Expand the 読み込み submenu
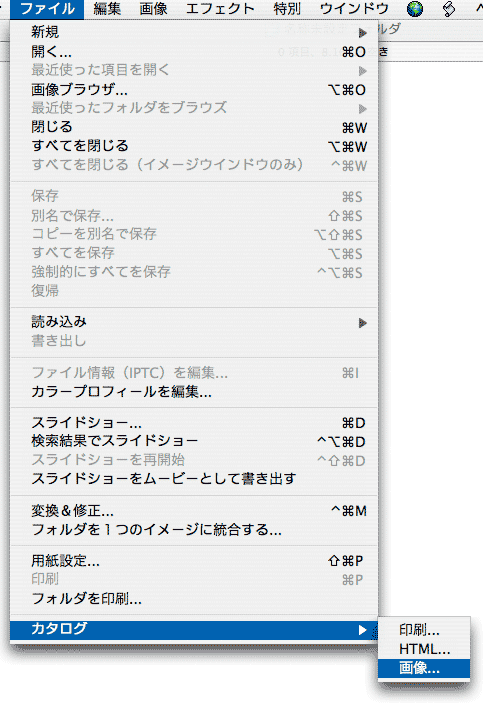This screenshot has height=704, width=483. [194, 322]
